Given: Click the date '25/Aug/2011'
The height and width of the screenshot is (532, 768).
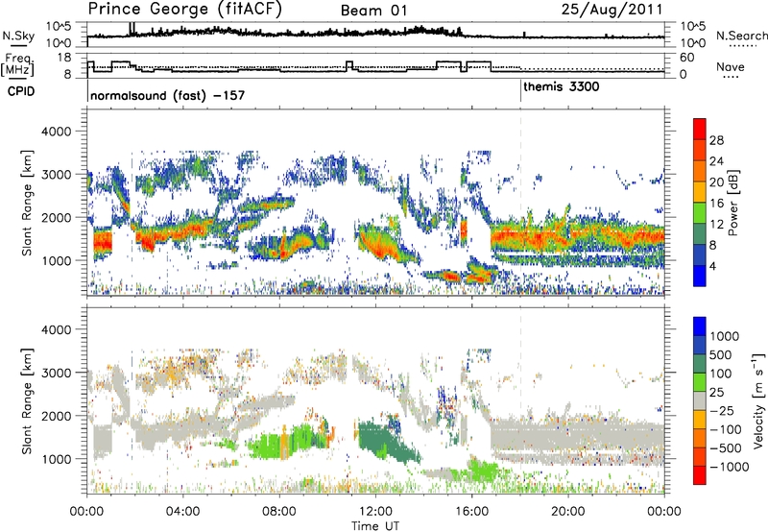Looking at the screenshot, I should coord(612,10).
